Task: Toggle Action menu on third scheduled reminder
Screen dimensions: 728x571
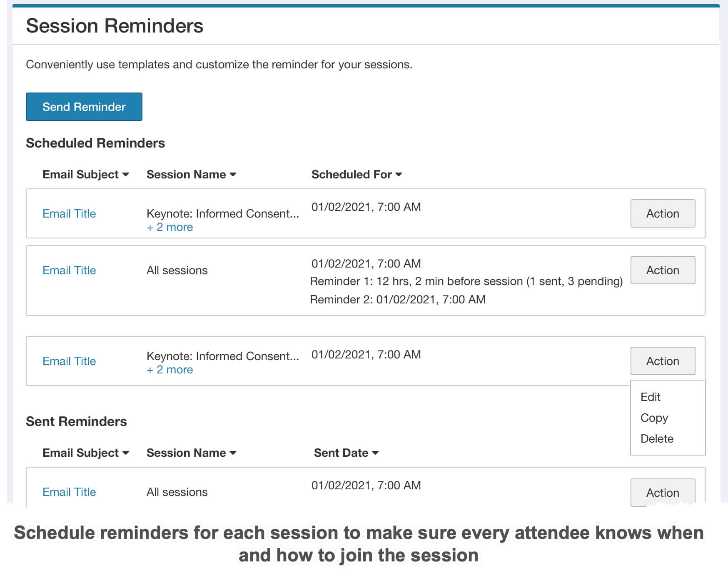Action: click(x=662, y=361)
